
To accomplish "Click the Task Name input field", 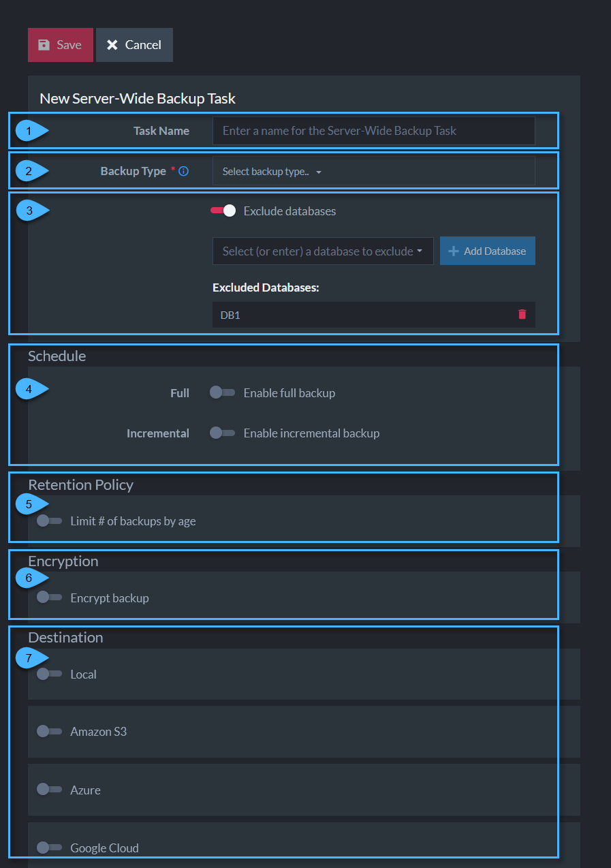I will (x=374, y=131).
